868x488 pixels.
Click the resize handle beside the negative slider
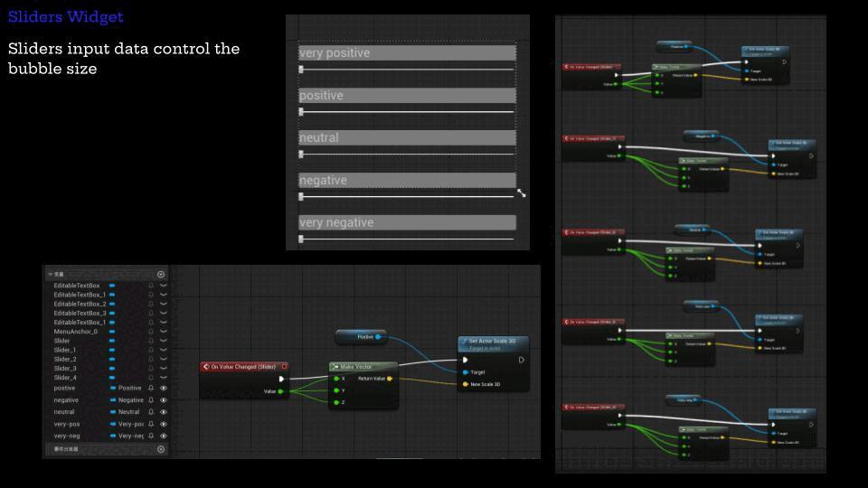tap(521, 192)
